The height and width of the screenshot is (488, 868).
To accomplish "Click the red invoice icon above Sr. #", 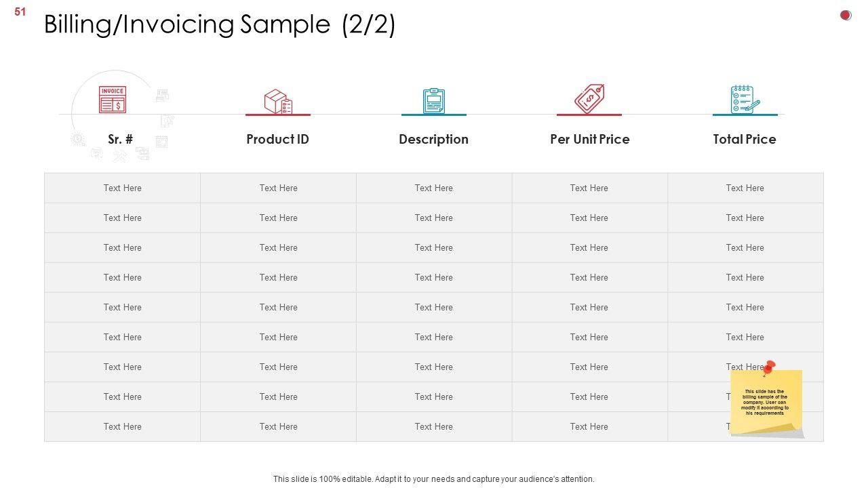I will 113,100.
